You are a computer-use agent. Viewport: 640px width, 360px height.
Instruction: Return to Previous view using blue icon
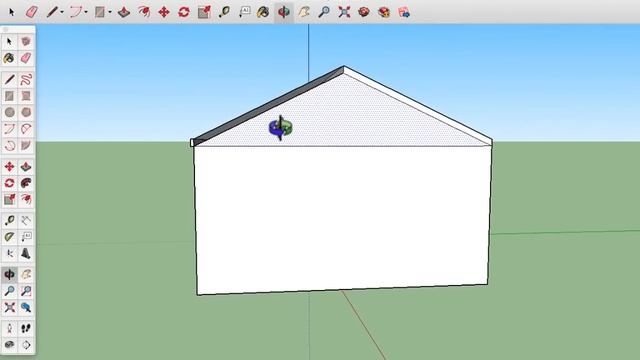pyautogui.click(x=26, y=307)
